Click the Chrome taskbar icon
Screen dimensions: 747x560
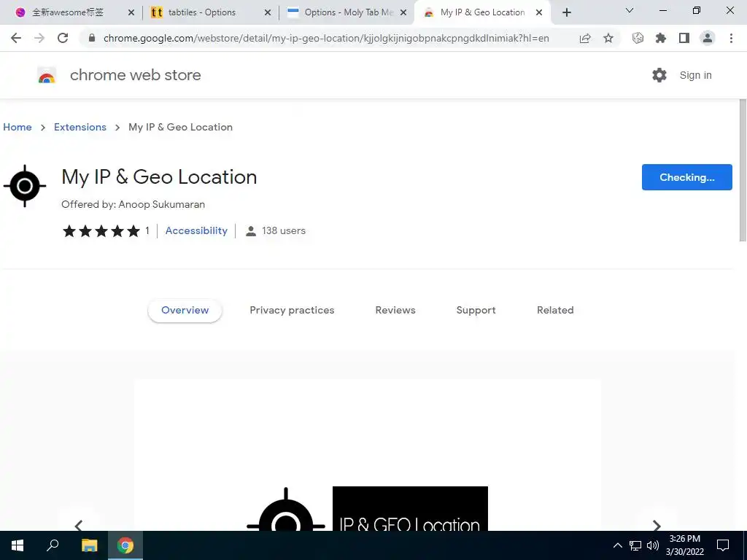tap(125, 545)
